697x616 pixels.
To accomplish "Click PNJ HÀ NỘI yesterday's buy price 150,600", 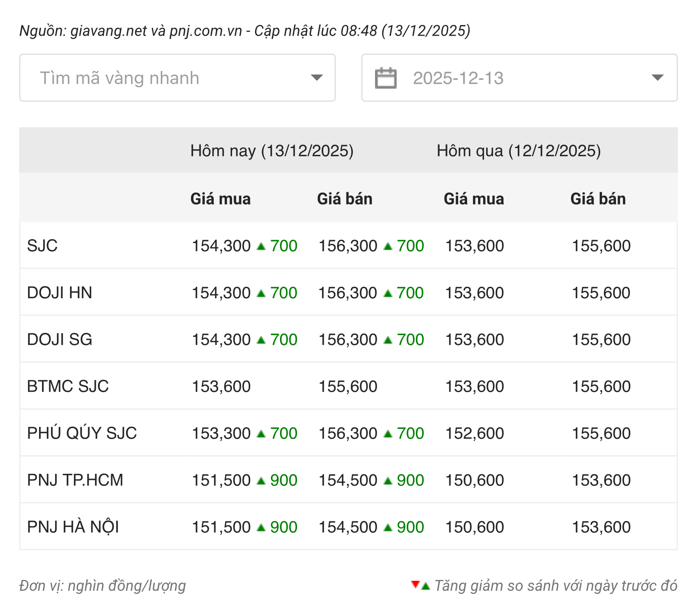I will [474, 527].
